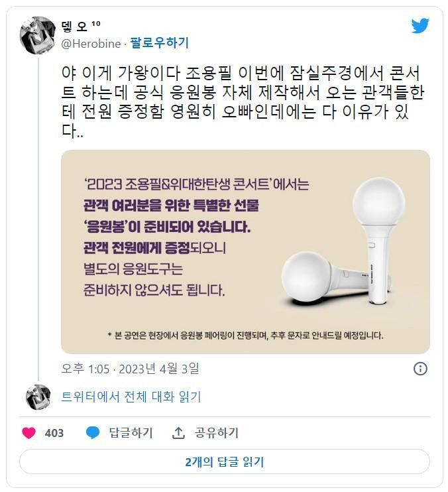Viewport: 448px width, 492px height.
Task: Like the tweet with the heart icon
Action: [29, 433]
